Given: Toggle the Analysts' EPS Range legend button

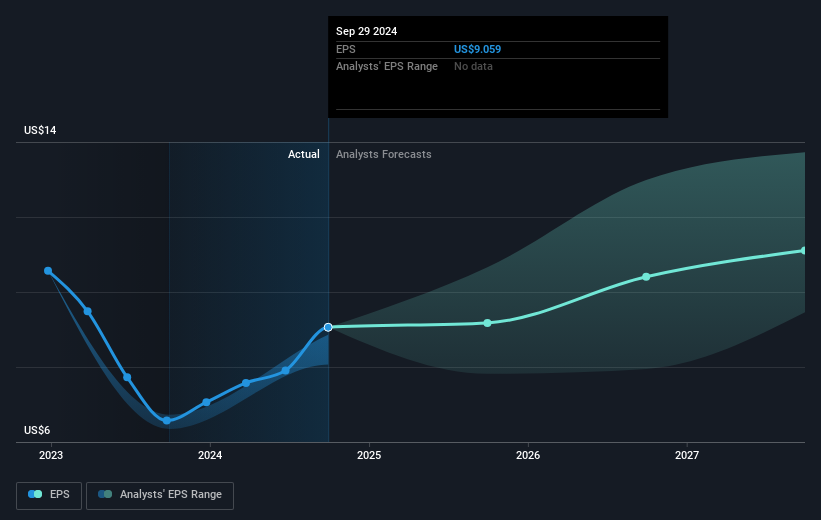Looking at the screenshot, I should point(160,495).
